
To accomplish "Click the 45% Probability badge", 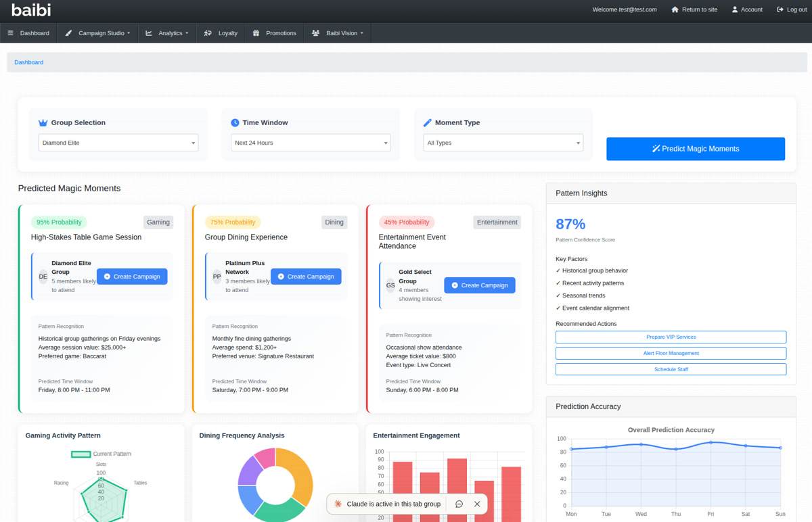I will [x=407, y=222].
